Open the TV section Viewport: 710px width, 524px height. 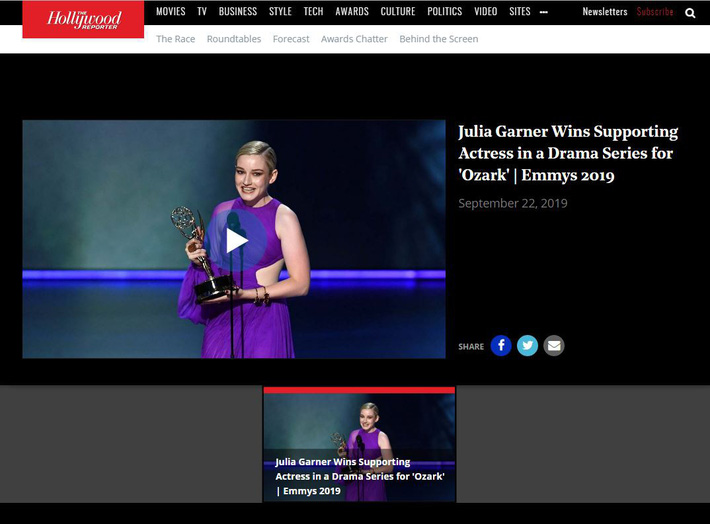point(202,12)
